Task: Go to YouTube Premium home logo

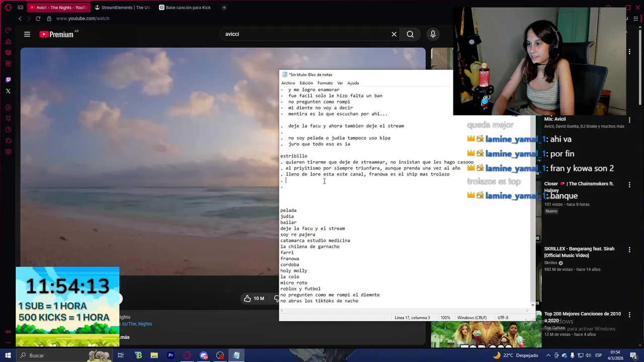Action: [56, 34]
